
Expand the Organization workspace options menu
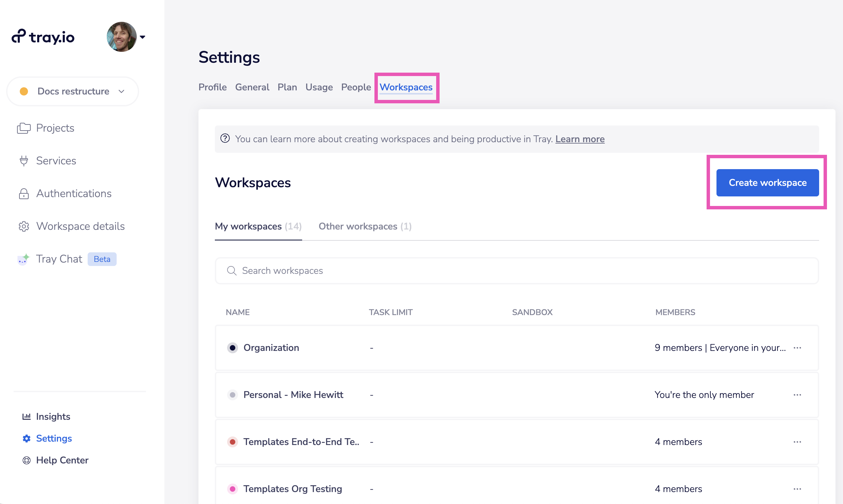pos(797,347)
